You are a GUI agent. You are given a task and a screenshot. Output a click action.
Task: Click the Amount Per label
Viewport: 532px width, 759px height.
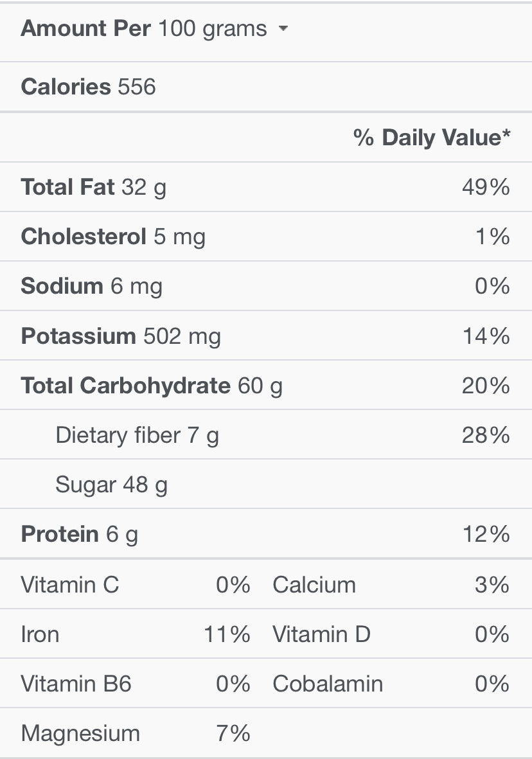tap(85, 28)
